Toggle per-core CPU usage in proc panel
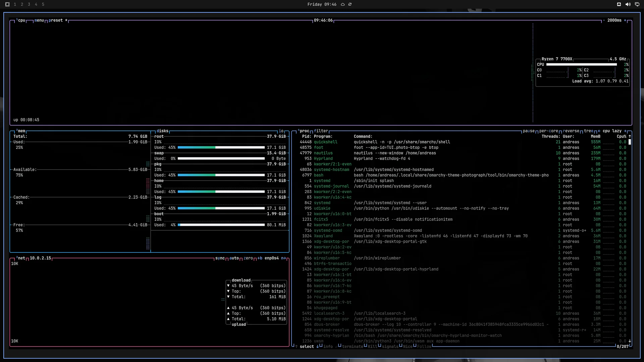This screenshot has height=362, width=644. tap(549, 131)
